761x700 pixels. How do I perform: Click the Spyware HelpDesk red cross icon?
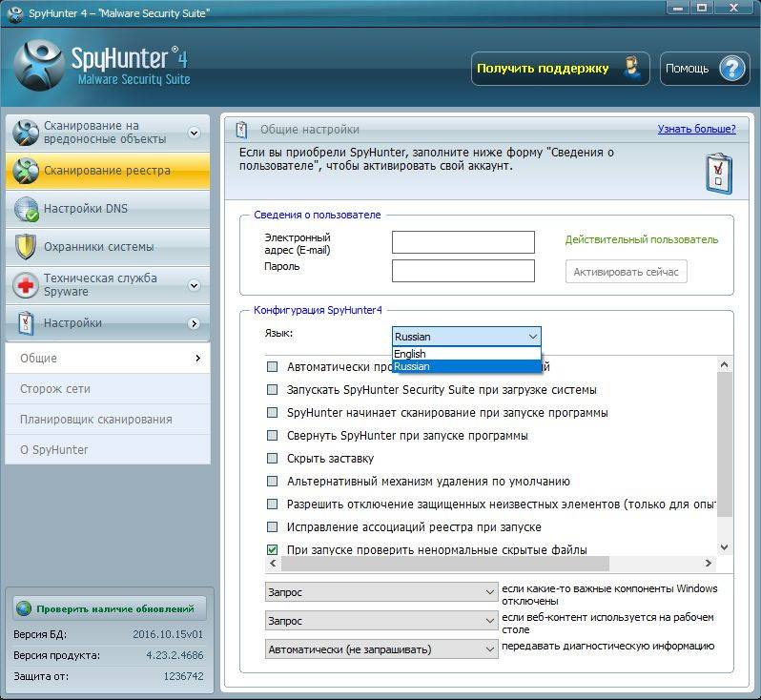pos(26,285)
